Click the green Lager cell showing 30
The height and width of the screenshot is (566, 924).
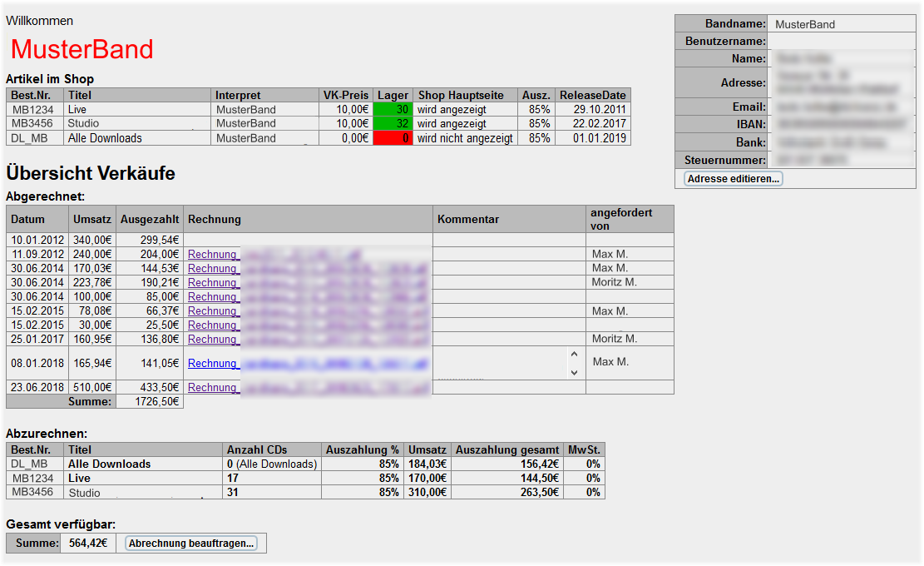click(x=393, y=109)
